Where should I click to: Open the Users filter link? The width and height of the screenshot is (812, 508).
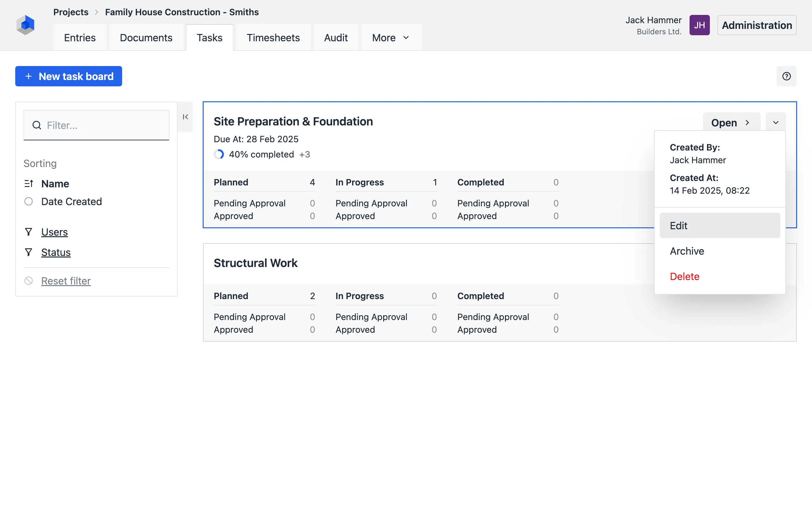(54, 232)
